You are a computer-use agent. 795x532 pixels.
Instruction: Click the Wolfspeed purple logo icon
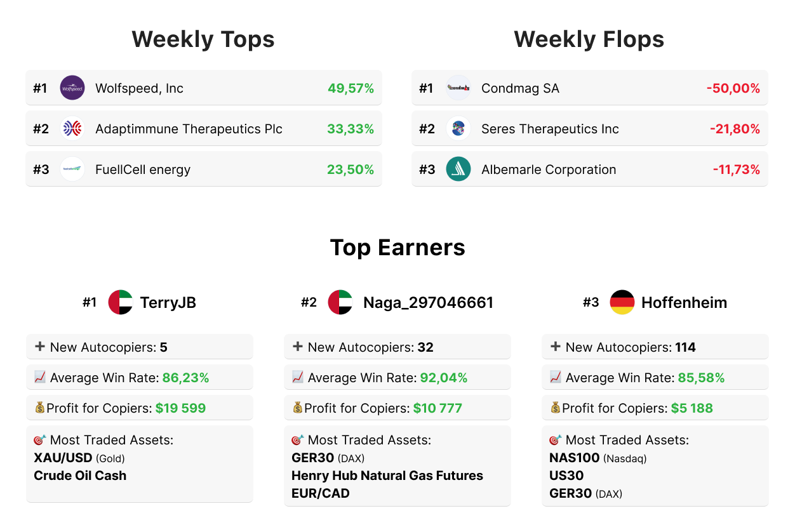click(72, 88)
